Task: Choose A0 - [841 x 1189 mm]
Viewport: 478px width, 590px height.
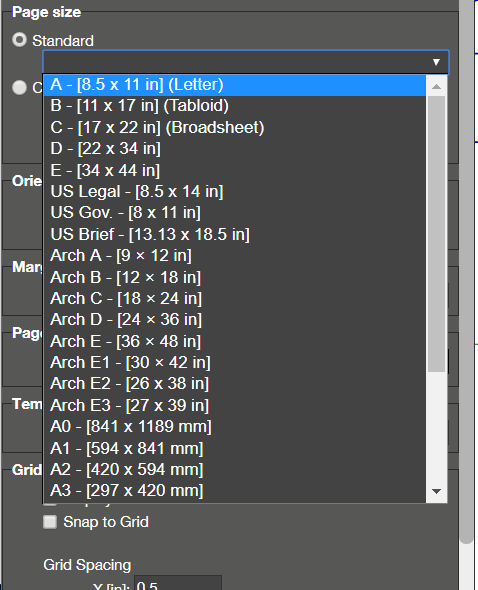Action: 235,427
